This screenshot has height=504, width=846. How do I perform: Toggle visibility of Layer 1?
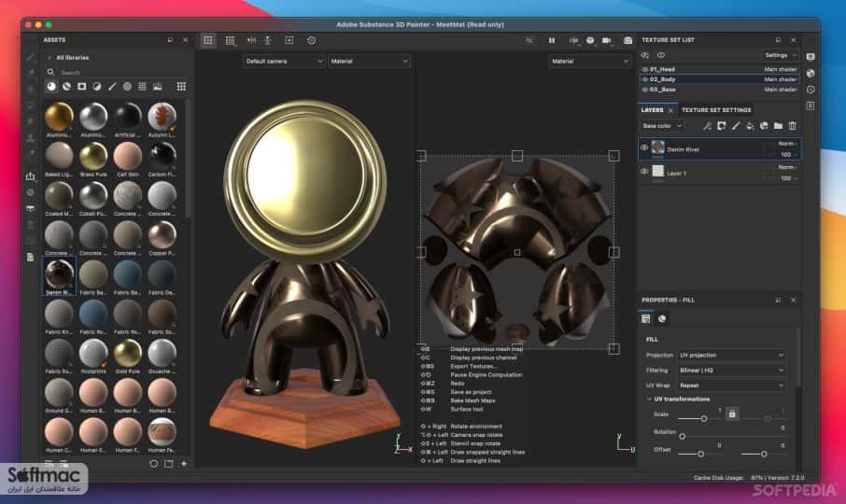pos(644,172)
